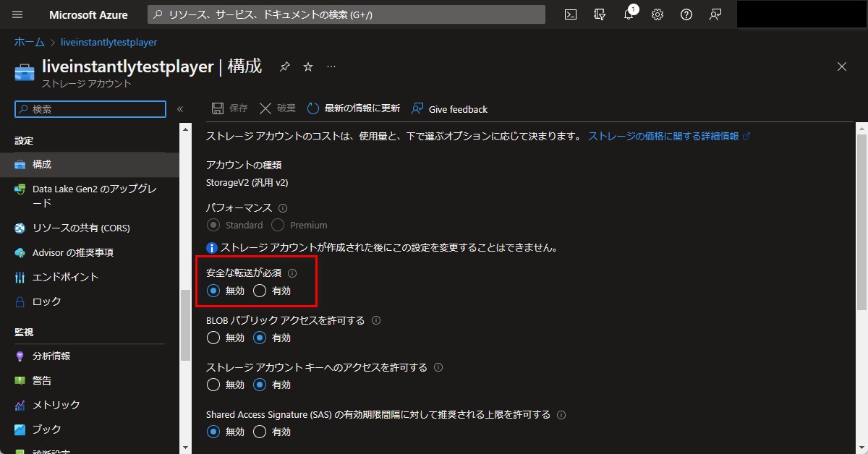
Task: Open the directory and subscription filter icon
Action: [599, 14]
